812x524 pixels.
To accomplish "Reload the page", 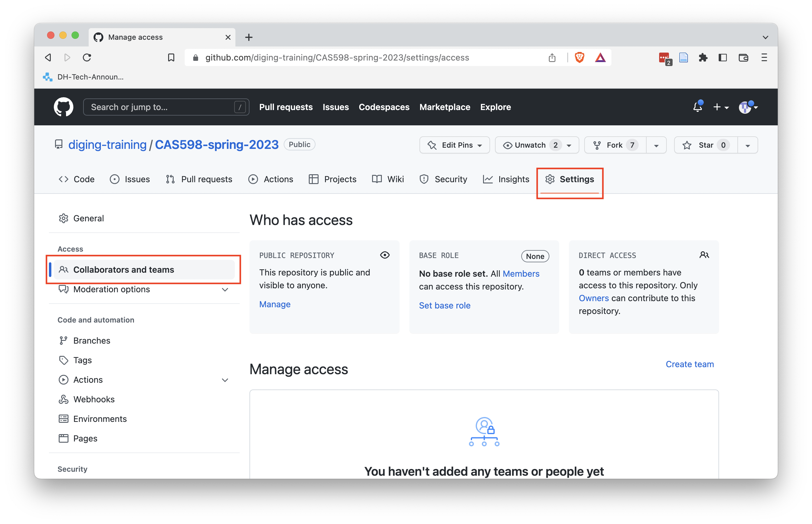I will (87, 57).
